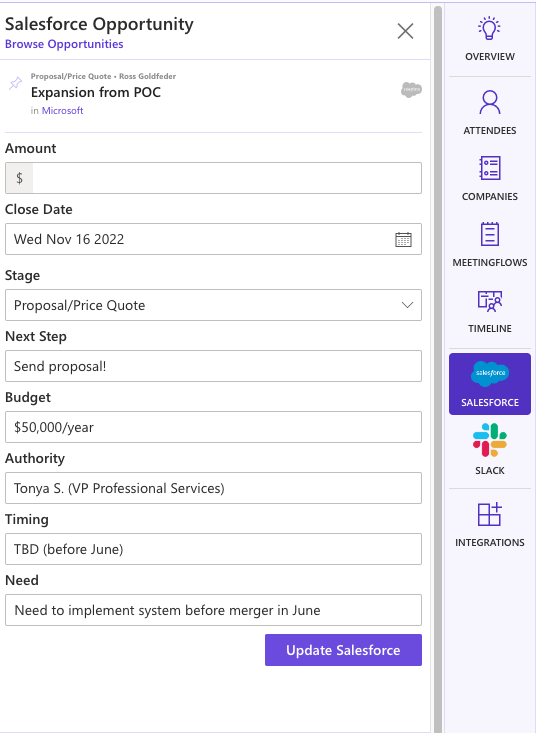The image size is (536, 733).
Task: Click the SLACK tab label
Action: point(490,471)
